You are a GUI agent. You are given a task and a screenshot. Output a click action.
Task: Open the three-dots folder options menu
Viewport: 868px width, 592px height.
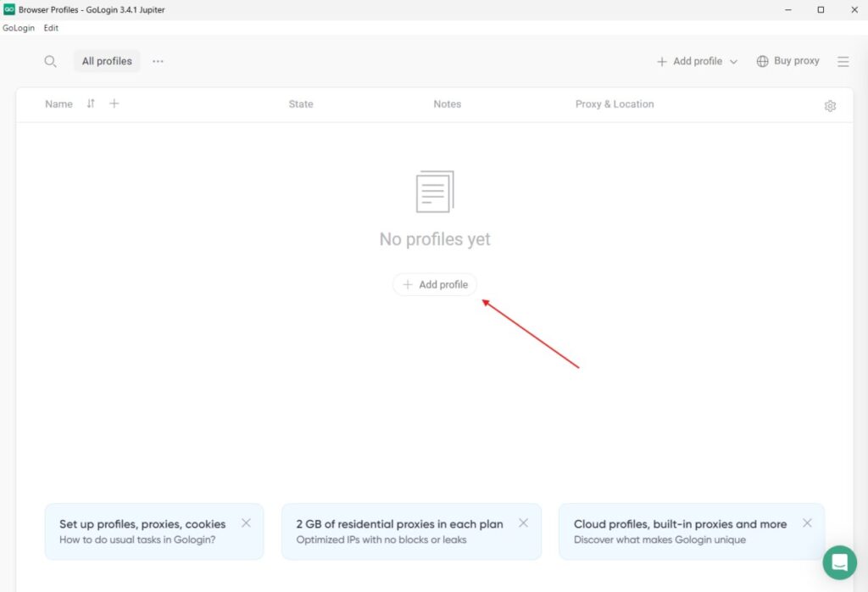158,61
